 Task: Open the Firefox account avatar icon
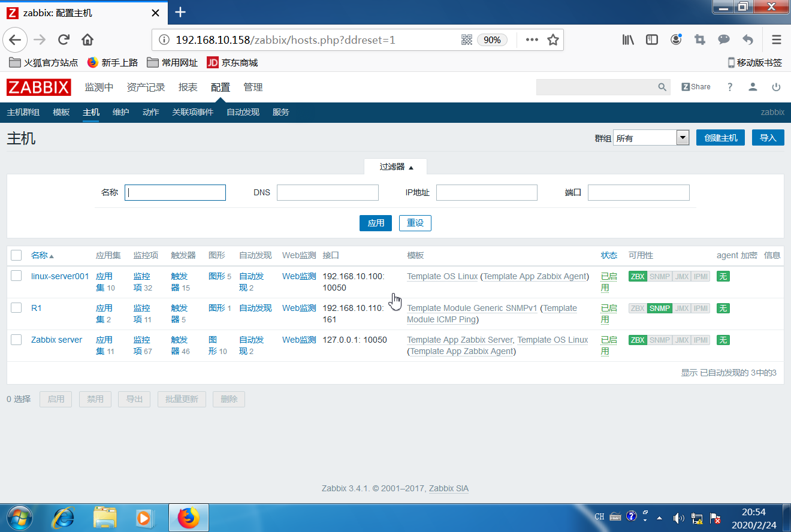(676, 40)
